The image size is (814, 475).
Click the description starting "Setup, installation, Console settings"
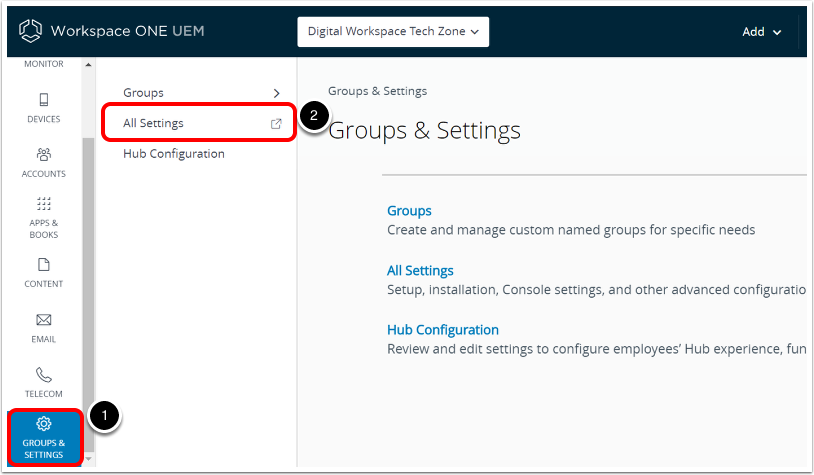pos(596,290)
